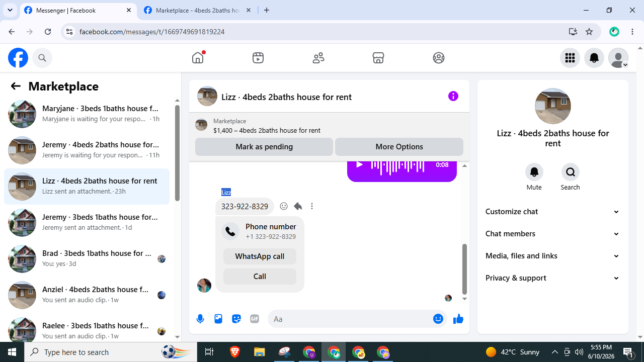Open the Brad 3beds 1baths conversation

click(87, 259)
